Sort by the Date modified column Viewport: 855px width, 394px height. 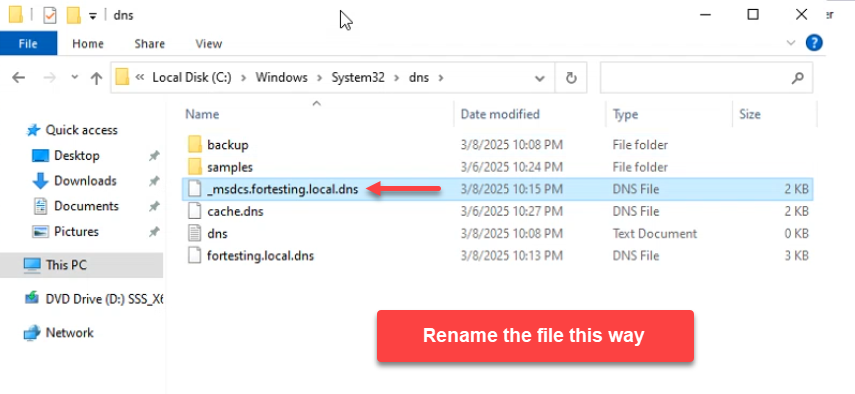coord(500,114)
